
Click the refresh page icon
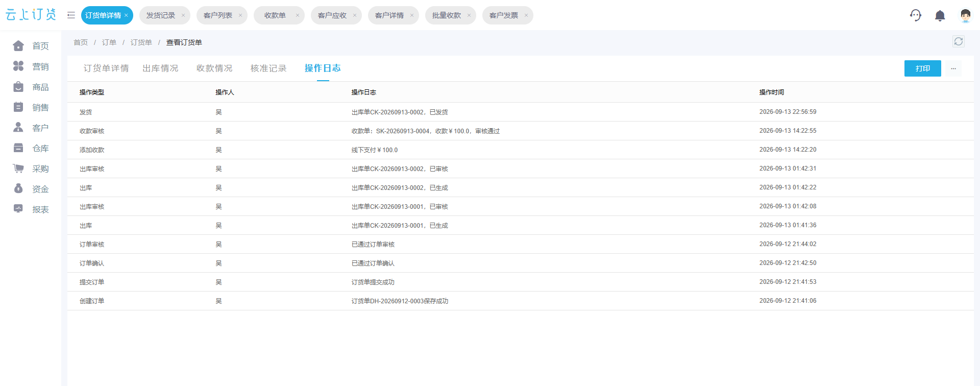[x=959, y=41]
